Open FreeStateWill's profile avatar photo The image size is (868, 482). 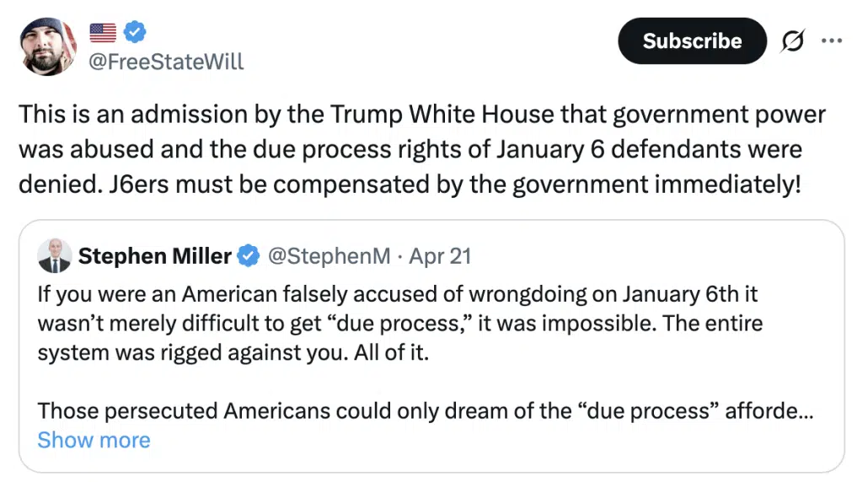pos(49,47)
